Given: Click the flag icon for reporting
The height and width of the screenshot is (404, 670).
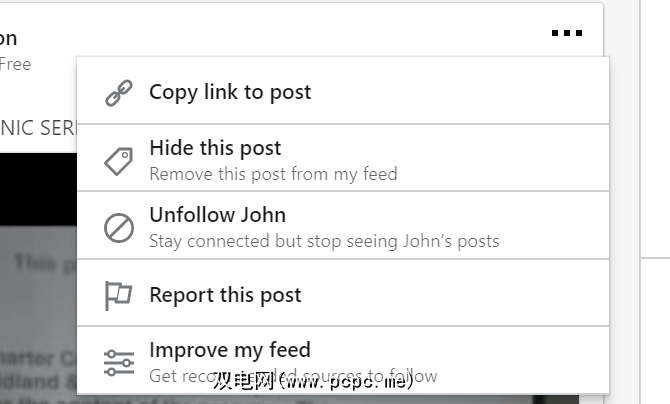Looking at the screenshot, I should coord(118,295).
